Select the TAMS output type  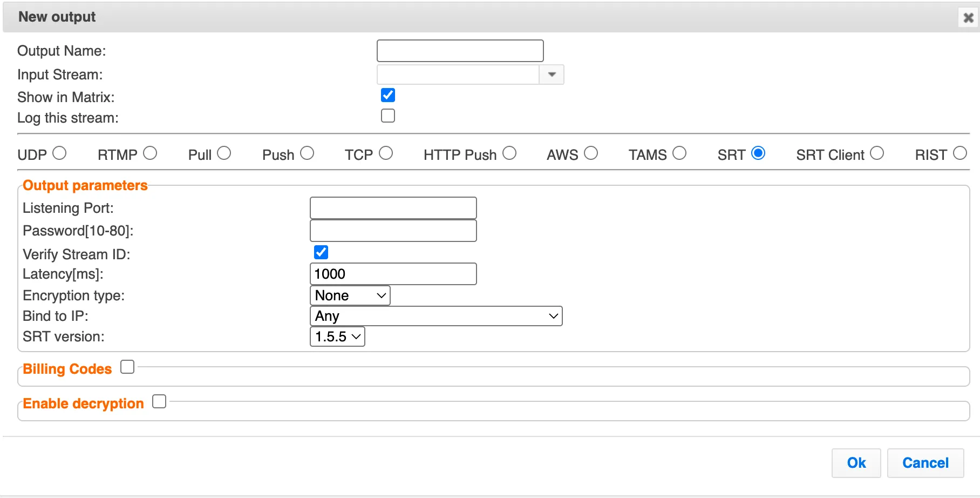tap(679, 153)
